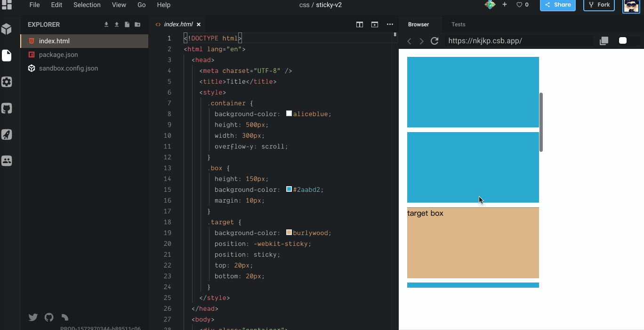Click the preview container scrollbar thumb
Image resolution: width=644 pixels, height=330 pixels.
[541, 122]
